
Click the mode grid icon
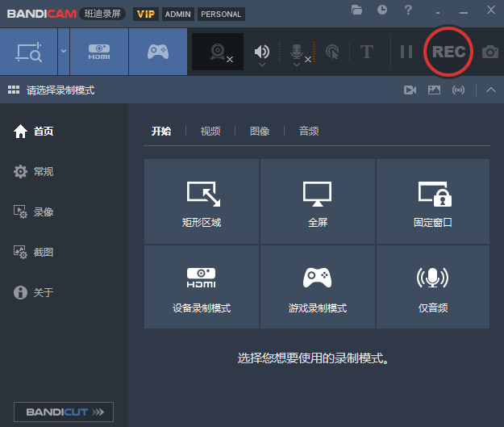coord(14,90)
